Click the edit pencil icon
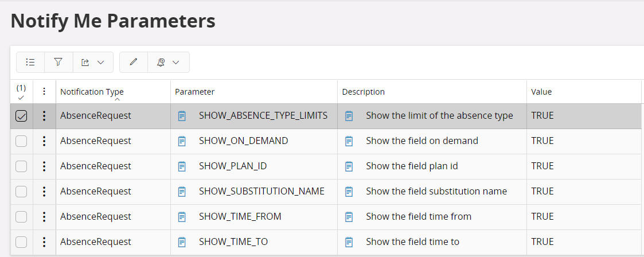This screenshot has height=257, width=644. tap(134, 62)
